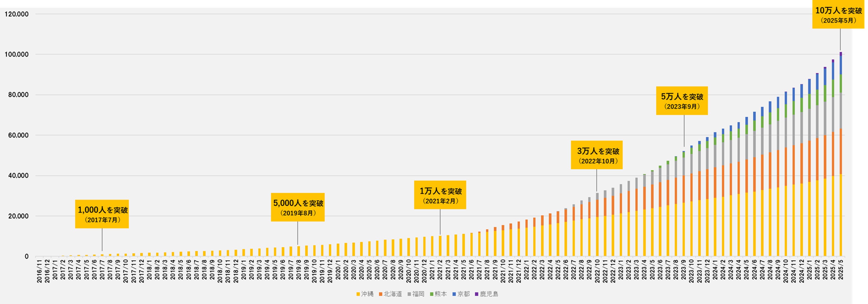This screenshot has width=868, height=304.
Task: Select the 3万人を突破 callout box
Action: tap(597, 155)
